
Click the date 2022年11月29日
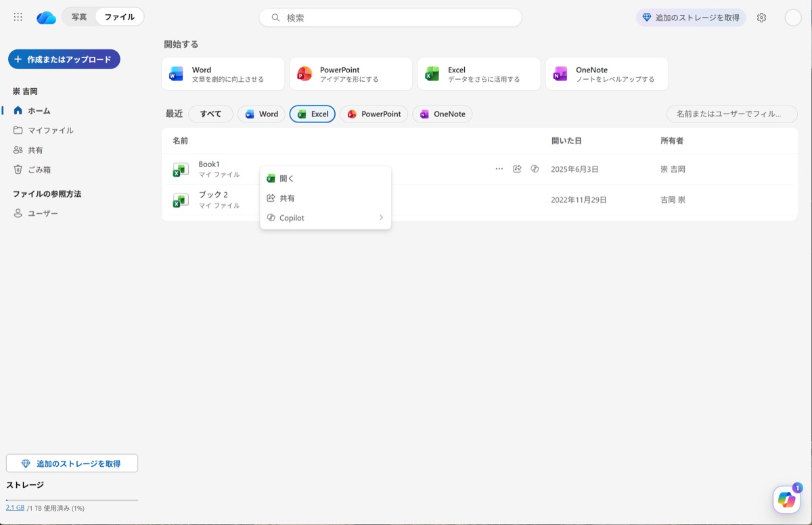click(579, 200)
